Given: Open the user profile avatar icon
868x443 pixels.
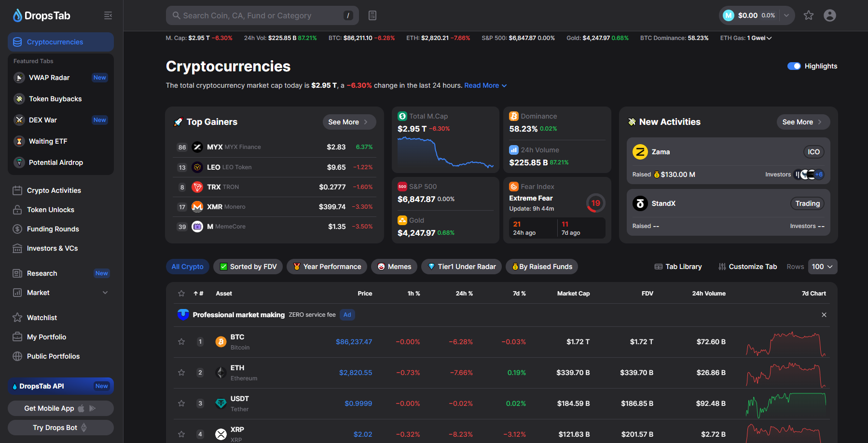Looking at the screenshot, I should tap(830, 15).
